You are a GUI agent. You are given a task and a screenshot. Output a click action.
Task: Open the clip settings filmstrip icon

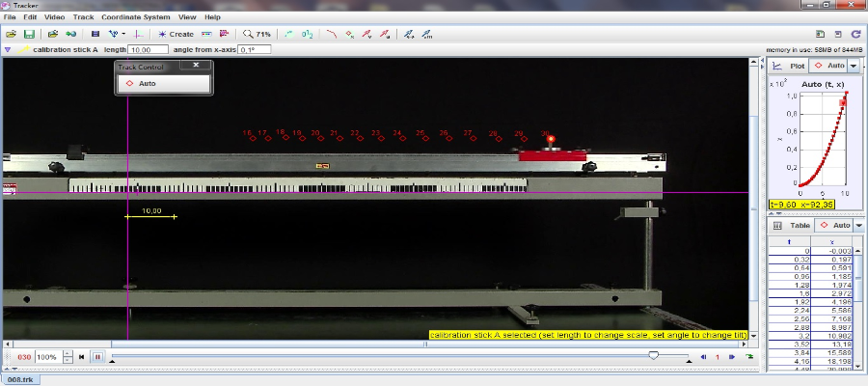pyautogui.click(x=95, y=34)
